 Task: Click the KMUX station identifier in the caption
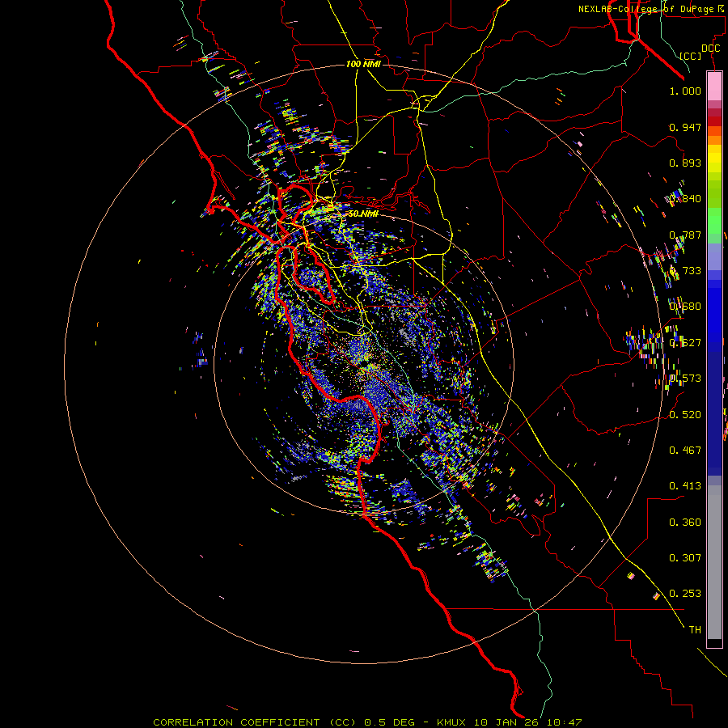[451, 722]
